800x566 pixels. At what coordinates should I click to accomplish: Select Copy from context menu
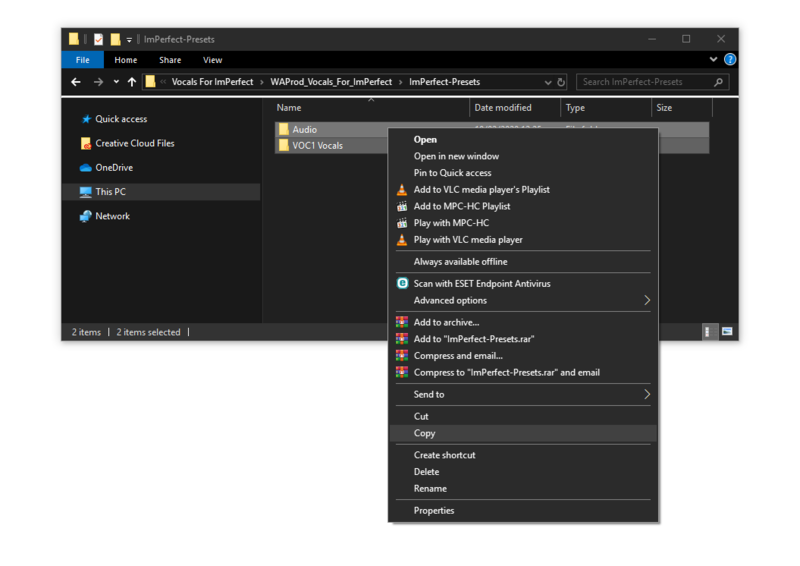pyautogui.click(x=425, y=433)
